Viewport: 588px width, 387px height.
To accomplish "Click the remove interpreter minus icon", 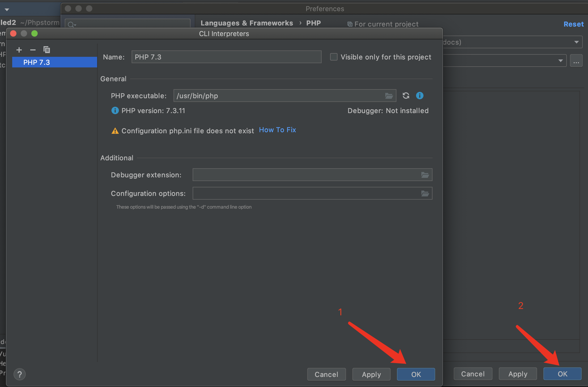I will pyautogui.click(x=33, y=50).
